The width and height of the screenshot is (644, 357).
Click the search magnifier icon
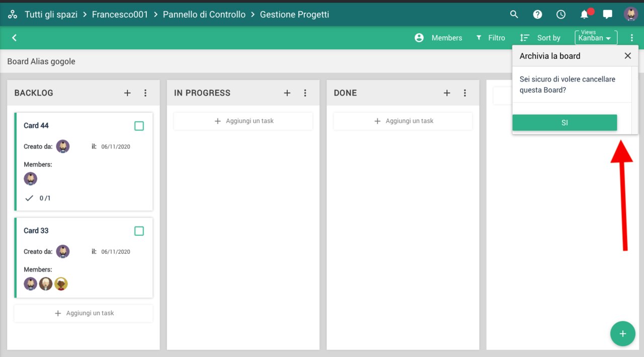514,14
